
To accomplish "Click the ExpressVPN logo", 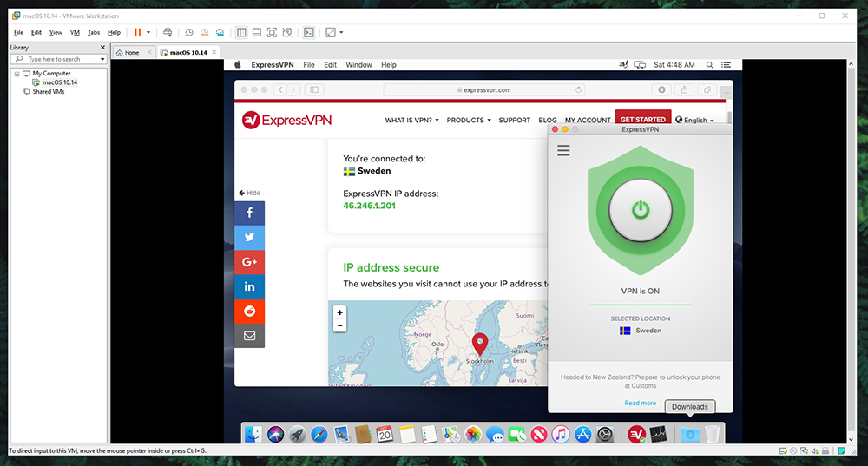I will tap(286, 120).
